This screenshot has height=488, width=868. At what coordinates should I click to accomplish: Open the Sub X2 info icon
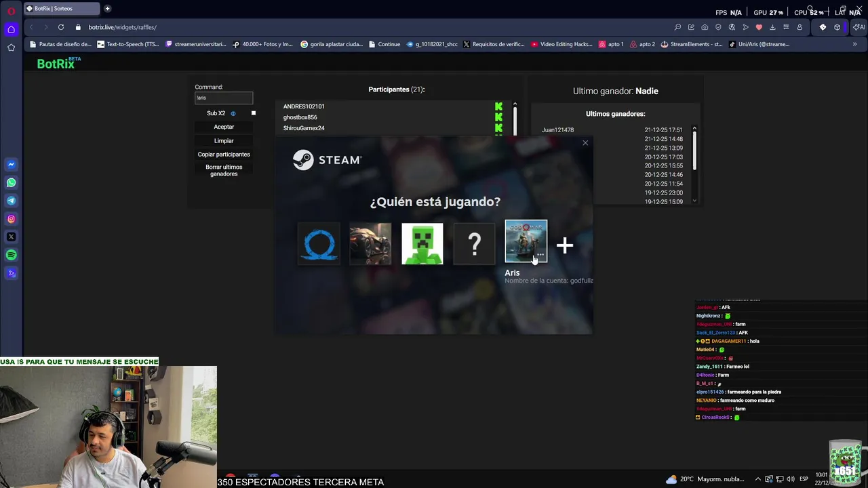pos(233,114)
